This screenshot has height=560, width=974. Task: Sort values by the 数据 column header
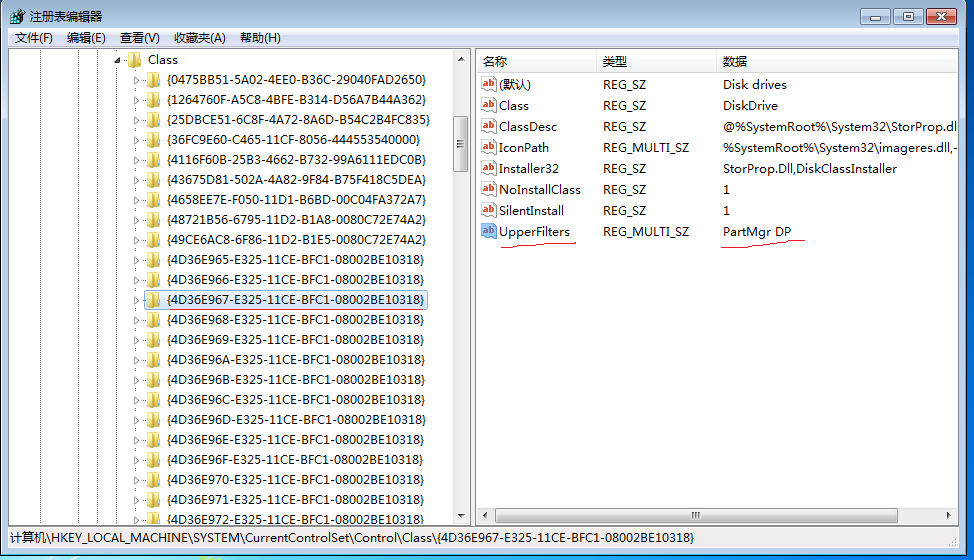(x=837, y=61)
